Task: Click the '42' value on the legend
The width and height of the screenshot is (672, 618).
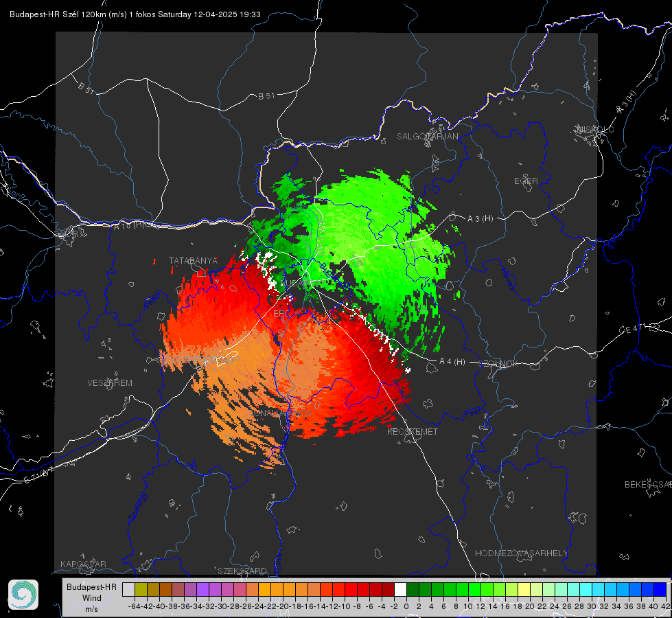Action: tap(666, 606)
